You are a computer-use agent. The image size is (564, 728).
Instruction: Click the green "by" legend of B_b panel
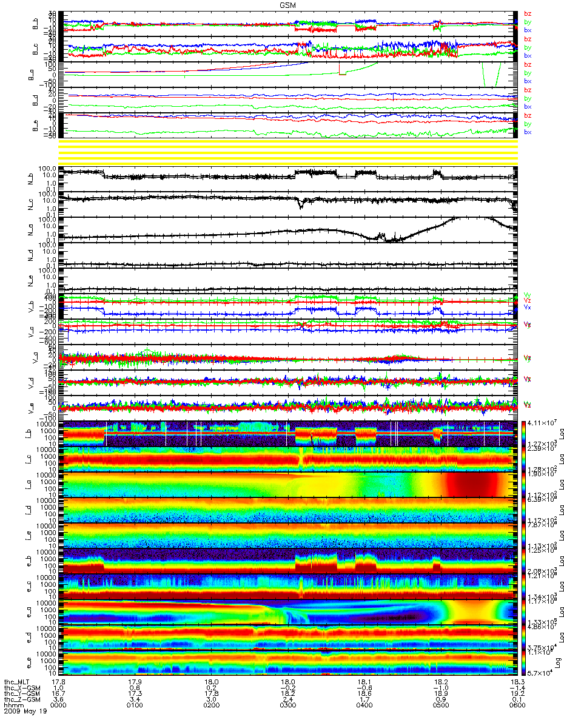pos(527,22)
